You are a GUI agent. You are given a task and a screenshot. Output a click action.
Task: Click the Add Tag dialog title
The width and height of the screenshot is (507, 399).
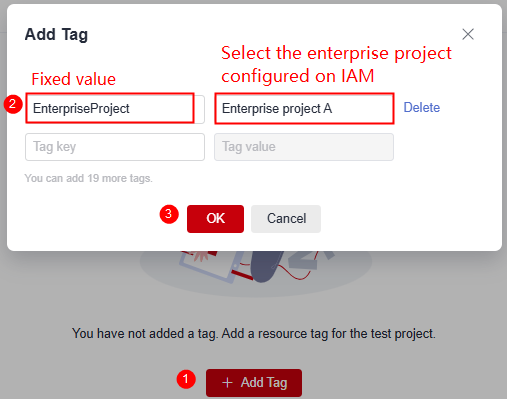tap(56, 35)
